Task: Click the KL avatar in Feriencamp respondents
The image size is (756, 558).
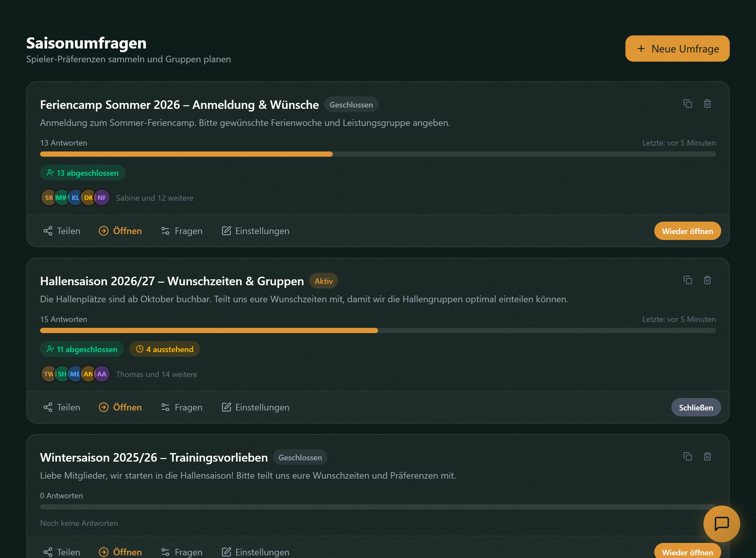Action: tap(75, 198)
